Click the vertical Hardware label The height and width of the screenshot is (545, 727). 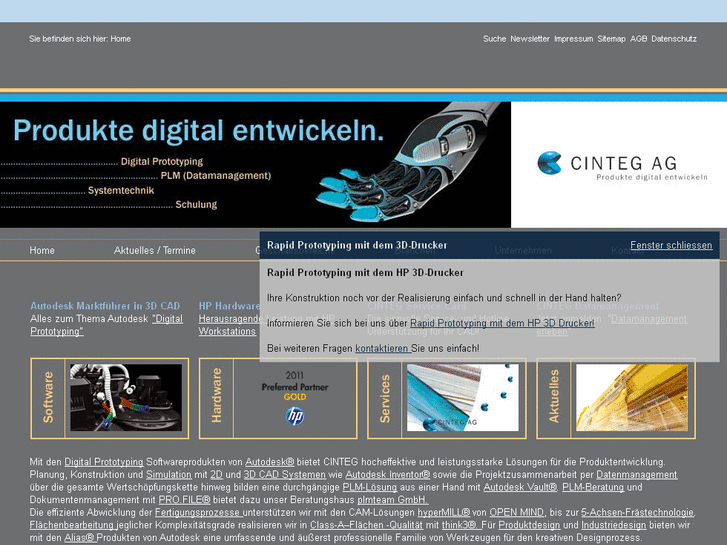click(217, 395)
